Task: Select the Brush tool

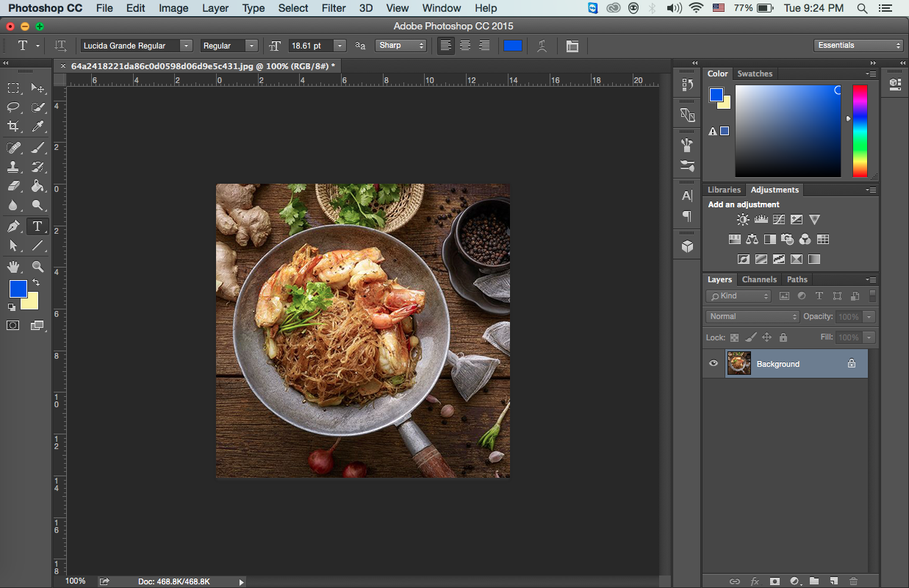Action: (x=37, y=148)
